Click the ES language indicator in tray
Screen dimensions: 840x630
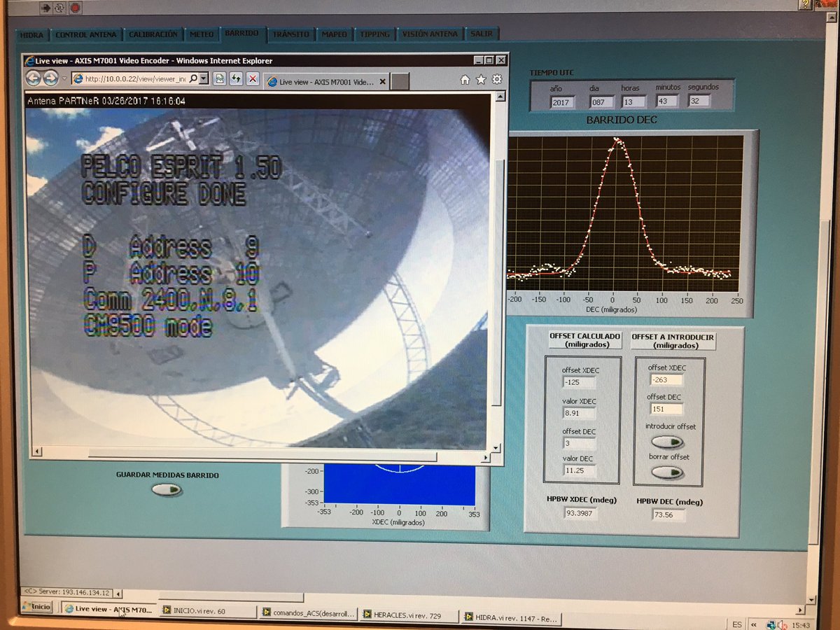(x=737, y=624)
